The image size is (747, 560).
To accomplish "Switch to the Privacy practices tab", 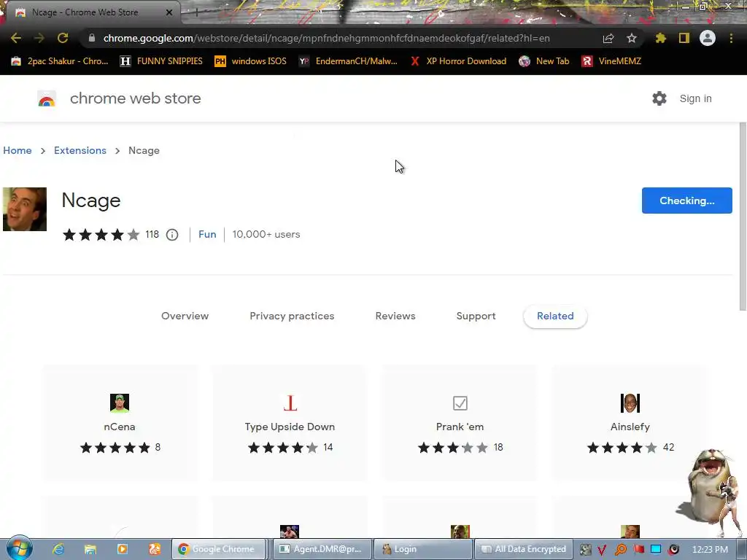I will (292, 316).
